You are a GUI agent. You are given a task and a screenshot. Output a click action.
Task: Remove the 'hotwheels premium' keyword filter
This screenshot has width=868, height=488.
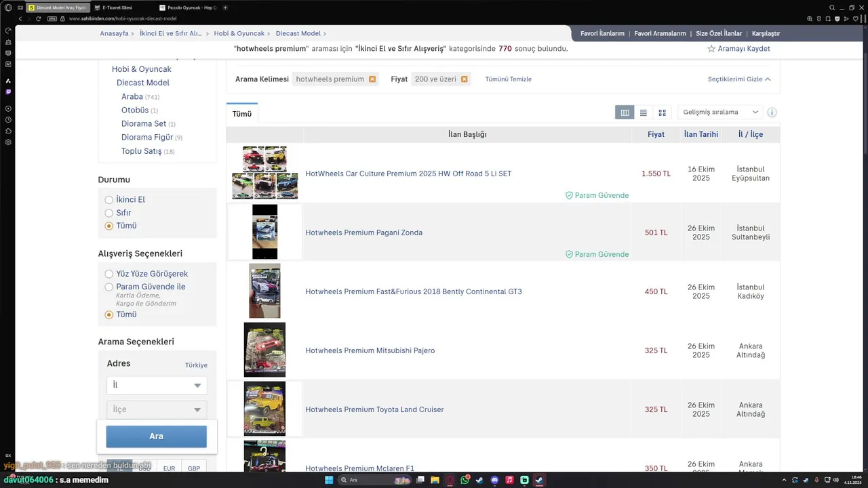point(372,79)
